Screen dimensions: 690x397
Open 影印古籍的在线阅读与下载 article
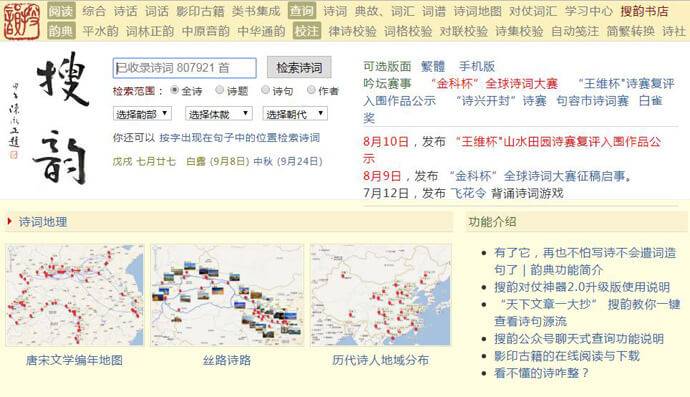[567, 356]
